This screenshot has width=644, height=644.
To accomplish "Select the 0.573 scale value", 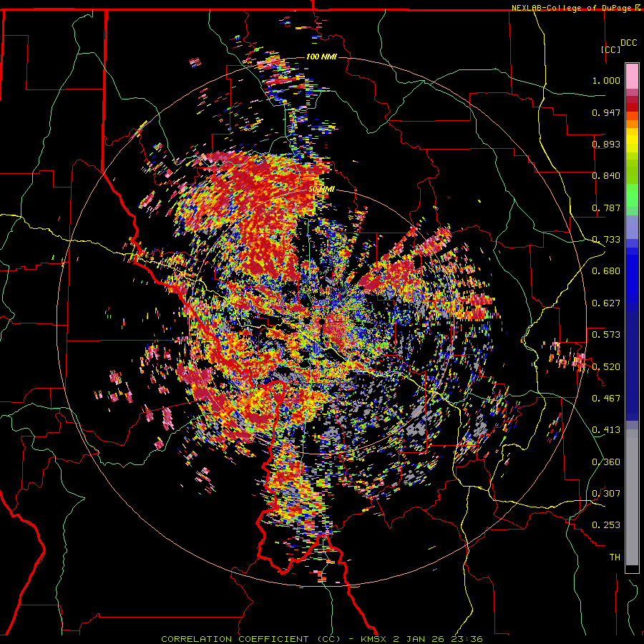I will click(606, 335).
